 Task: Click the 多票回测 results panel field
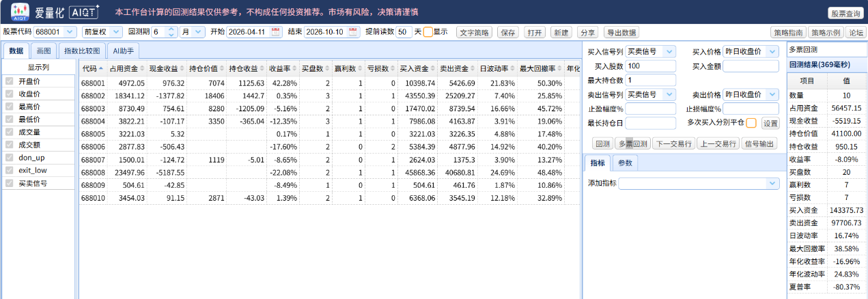(827, 50)
